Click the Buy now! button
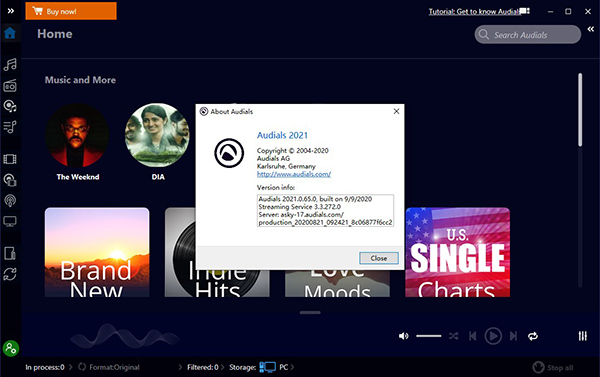The width and height of the screenshot is (600, 377). coord(71,11)
